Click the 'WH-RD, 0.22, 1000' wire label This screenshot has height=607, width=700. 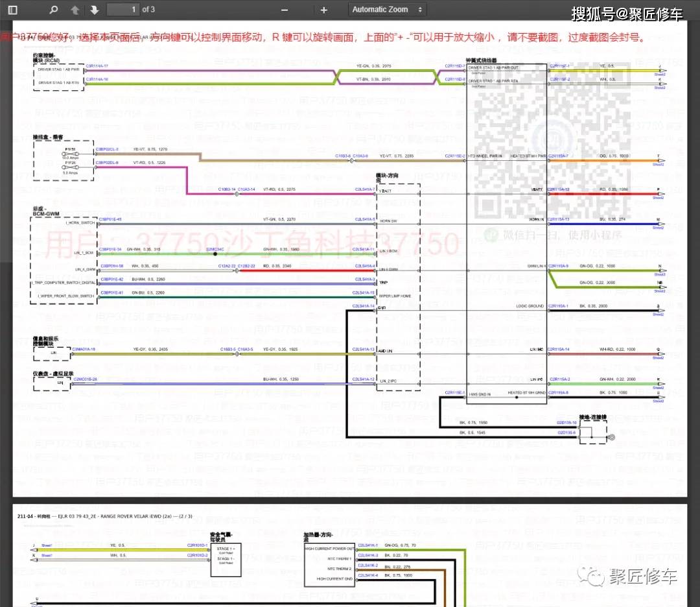pos(618,350)
